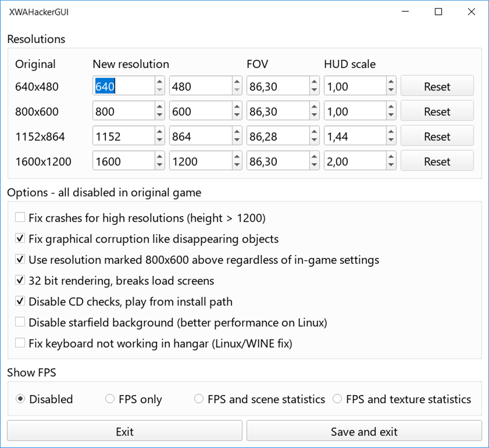Enable Disable starfield background checkbox
Image resolution: width=489 pixels, height=448 pixels.
(20, 322)
